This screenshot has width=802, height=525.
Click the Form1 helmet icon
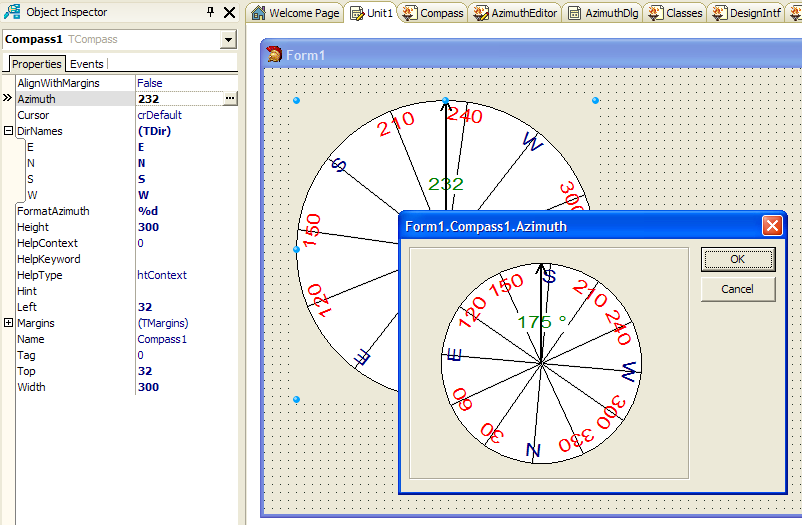click(274, 55)
